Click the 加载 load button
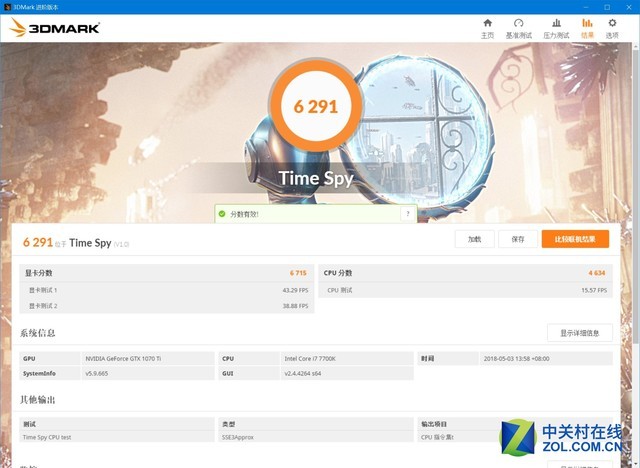Image resolution: width=640 pixels, height=468 pixels. 474,239
